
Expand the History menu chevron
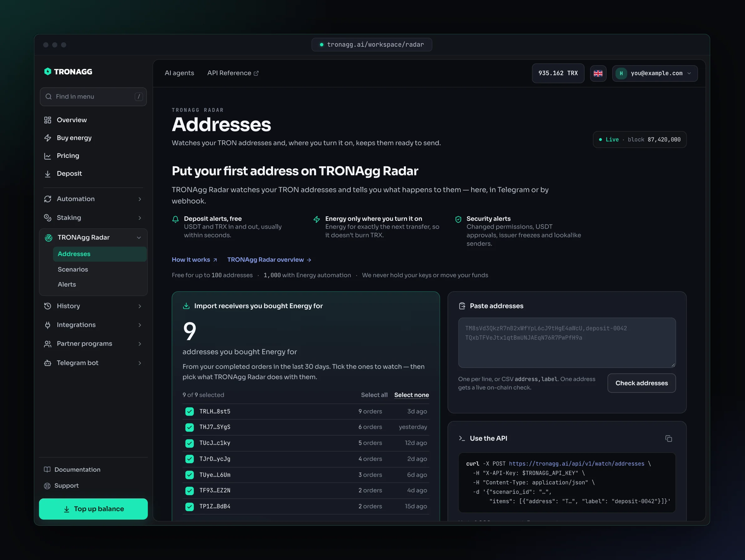coord(140,306)
